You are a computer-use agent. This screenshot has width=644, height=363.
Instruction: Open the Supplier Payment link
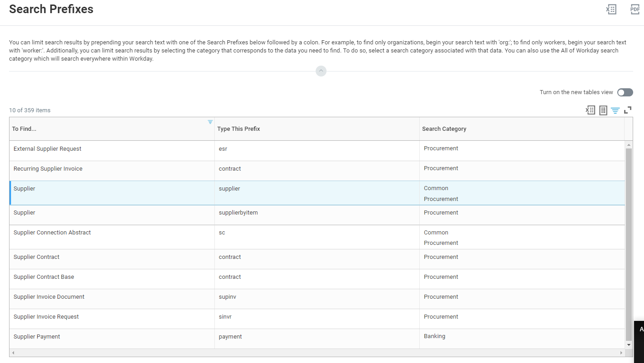37,336
